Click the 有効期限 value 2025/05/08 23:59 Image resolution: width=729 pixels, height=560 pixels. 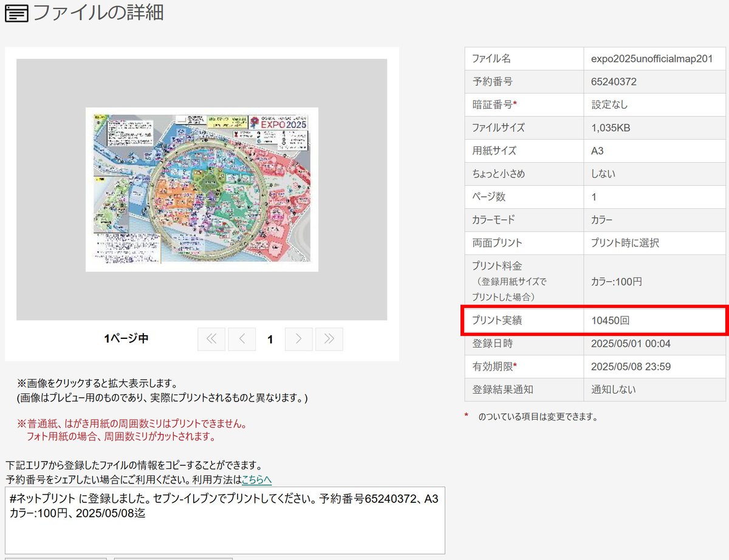(631, 367)
